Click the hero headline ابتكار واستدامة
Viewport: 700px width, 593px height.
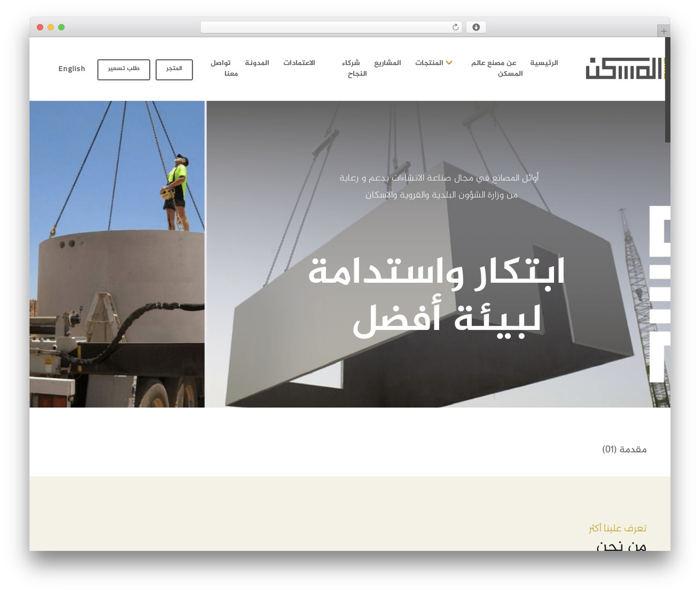pyautogui.click(x=436, y=272)
